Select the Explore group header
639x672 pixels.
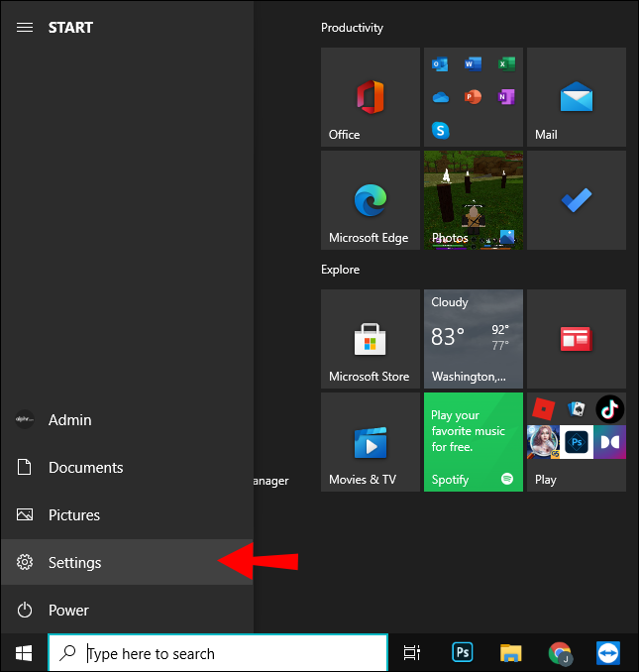point(341,270)
